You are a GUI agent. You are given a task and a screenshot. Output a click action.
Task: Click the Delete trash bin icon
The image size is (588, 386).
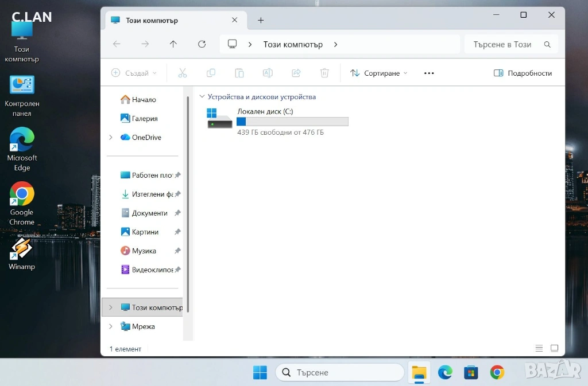coord(324,73)
